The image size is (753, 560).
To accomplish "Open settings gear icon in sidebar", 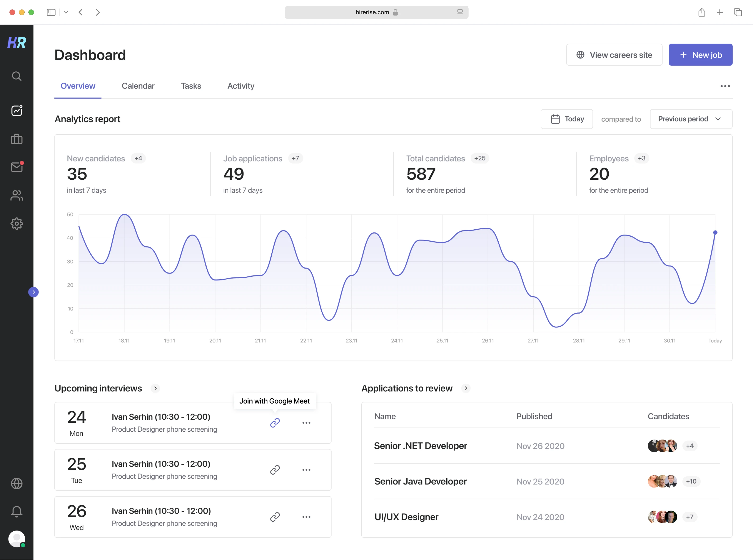I will pyautogui.click(x=17, y=223).
